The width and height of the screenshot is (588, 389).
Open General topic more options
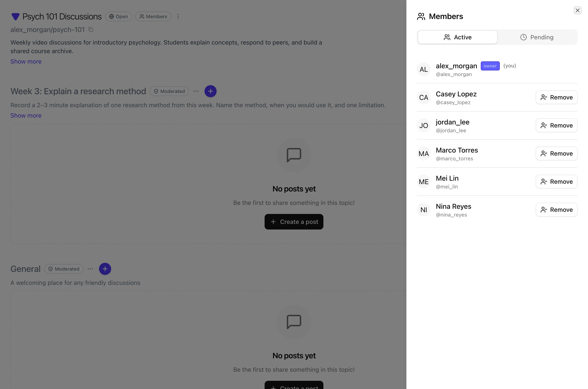coord(90,269)
